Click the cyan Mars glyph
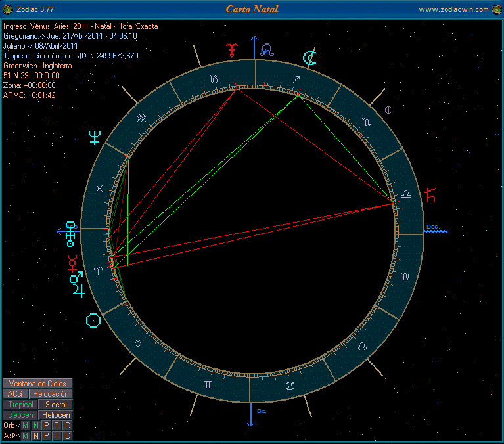 76,278
